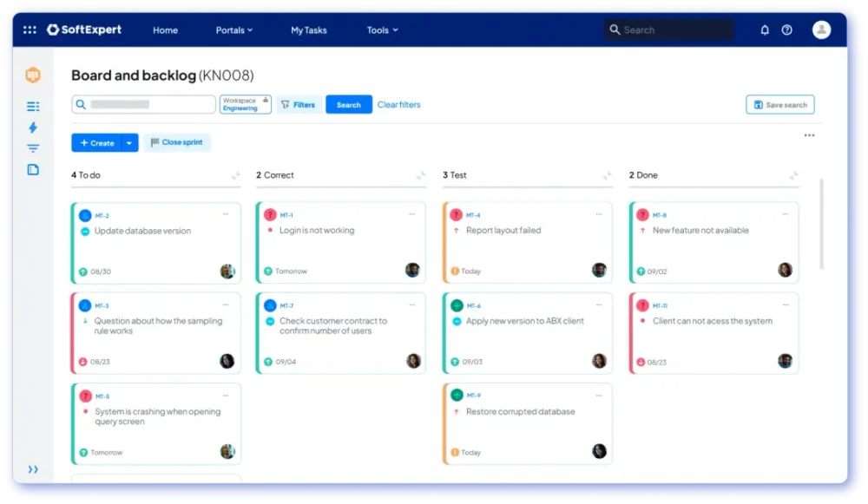Click the user profile avatar
Viewport: 868px width, 504px height.
(x=821, y=29)
